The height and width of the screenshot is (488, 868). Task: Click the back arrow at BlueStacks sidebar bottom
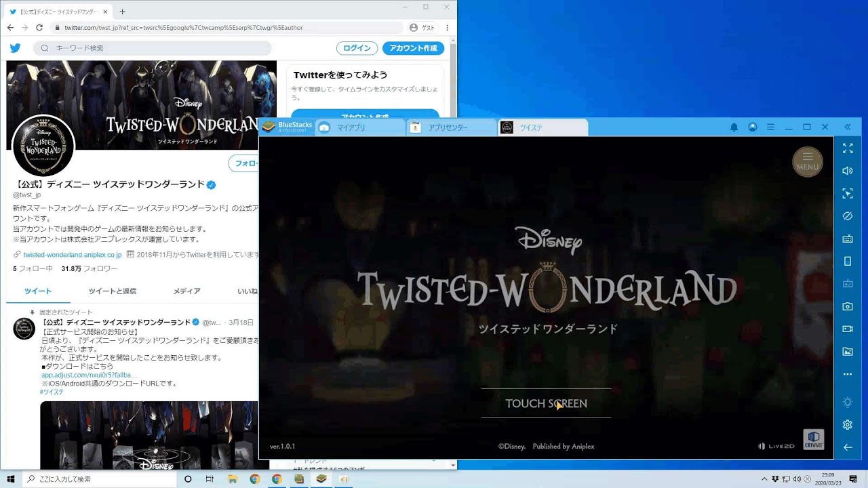[x=847, y=447]
